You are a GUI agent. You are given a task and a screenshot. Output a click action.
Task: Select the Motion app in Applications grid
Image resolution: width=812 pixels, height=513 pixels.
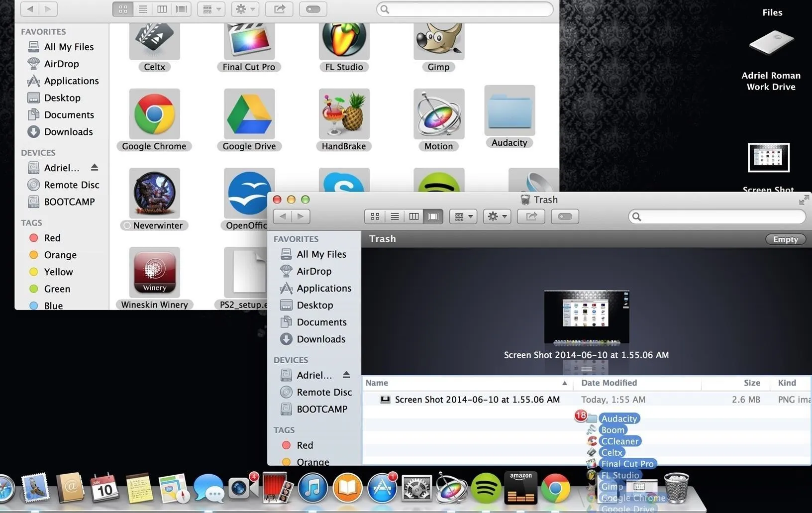tap(438, 114)
